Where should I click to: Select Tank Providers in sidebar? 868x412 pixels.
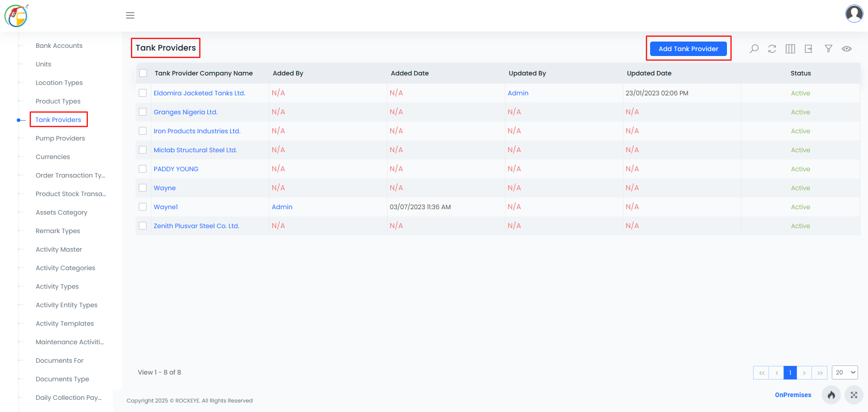[x=58, y=120]
